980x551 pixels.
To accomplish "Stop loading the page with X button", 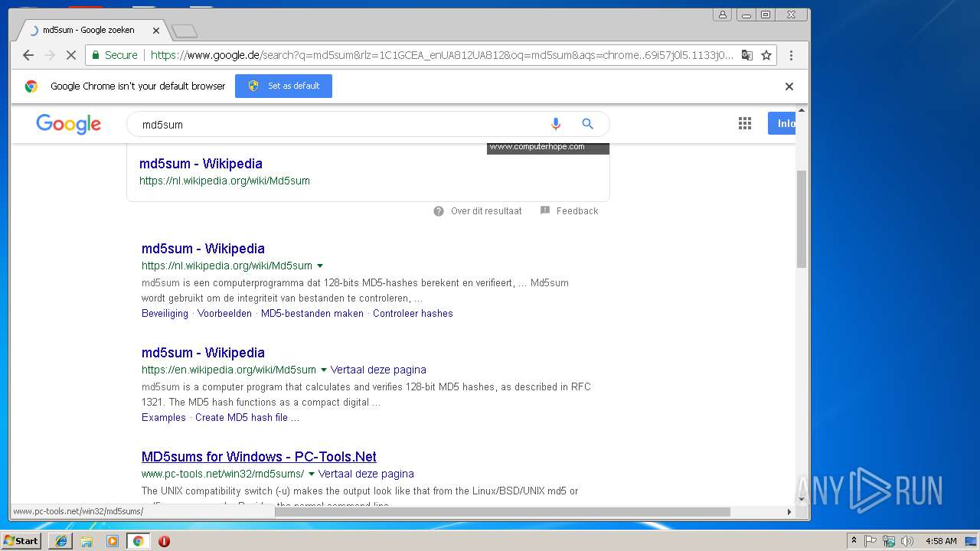I will tap(70, 55).
